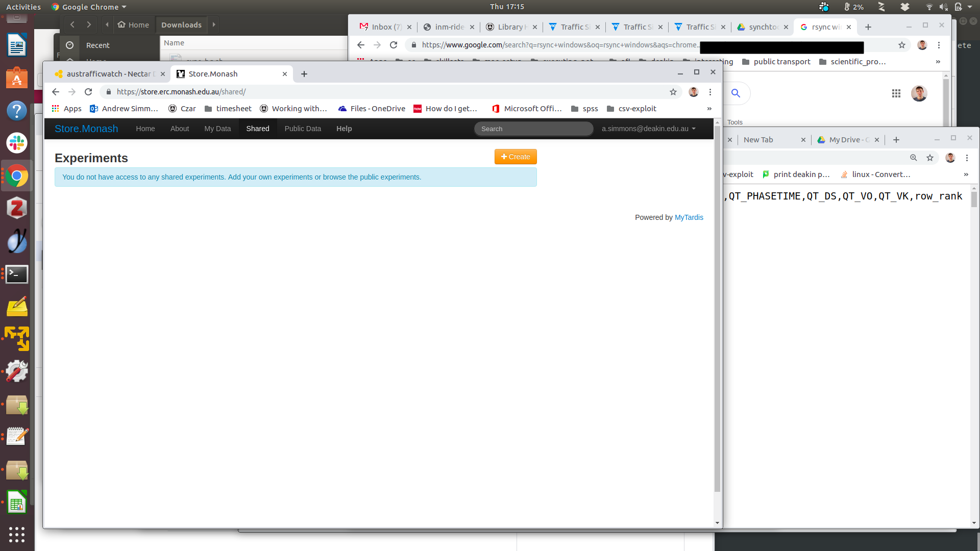Switch to the austrafficwatch Nectar tab

coord(109,74)
